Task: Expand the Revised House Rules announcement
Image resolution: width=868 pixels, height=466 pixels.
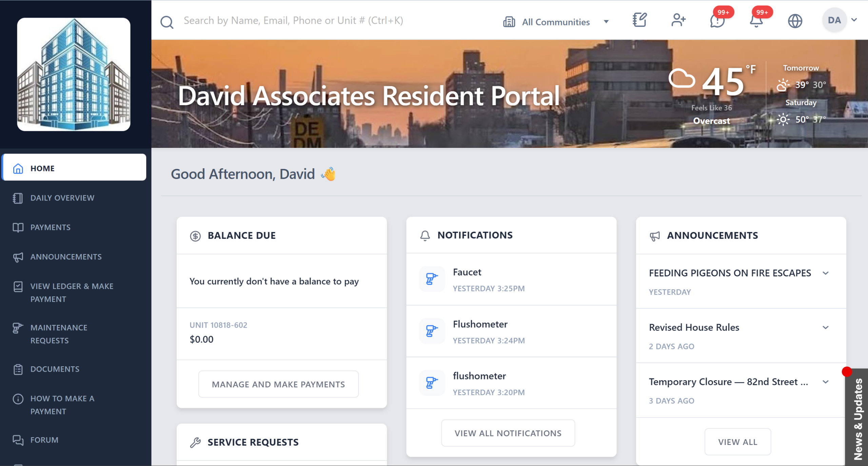Action: [826, 327]
